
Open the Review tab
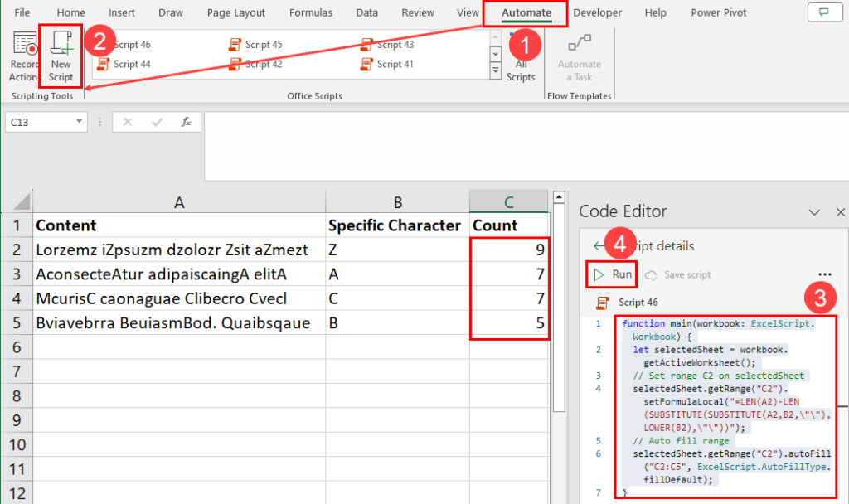click(x=418, y=12)
